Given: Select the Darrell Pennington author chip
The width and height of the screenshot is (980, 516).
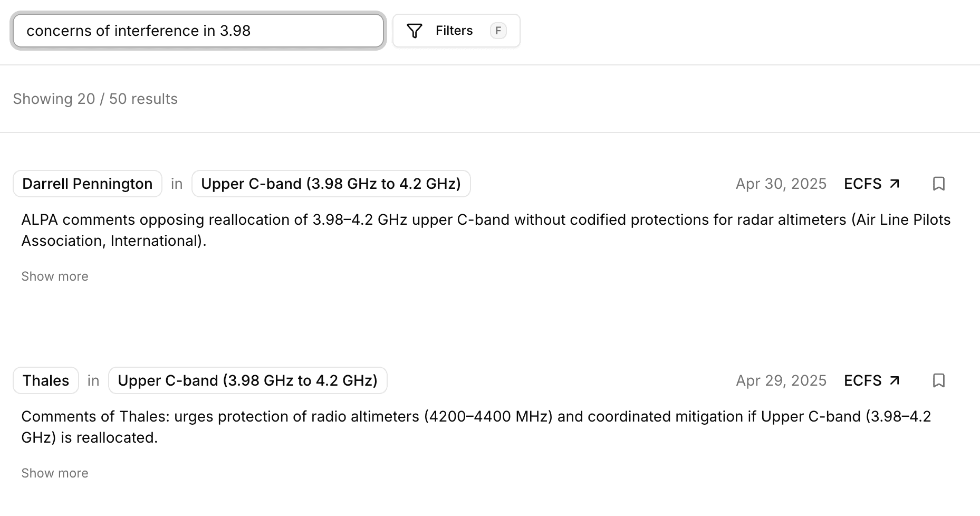Looking at the screenshot, I should coord(87,184).
